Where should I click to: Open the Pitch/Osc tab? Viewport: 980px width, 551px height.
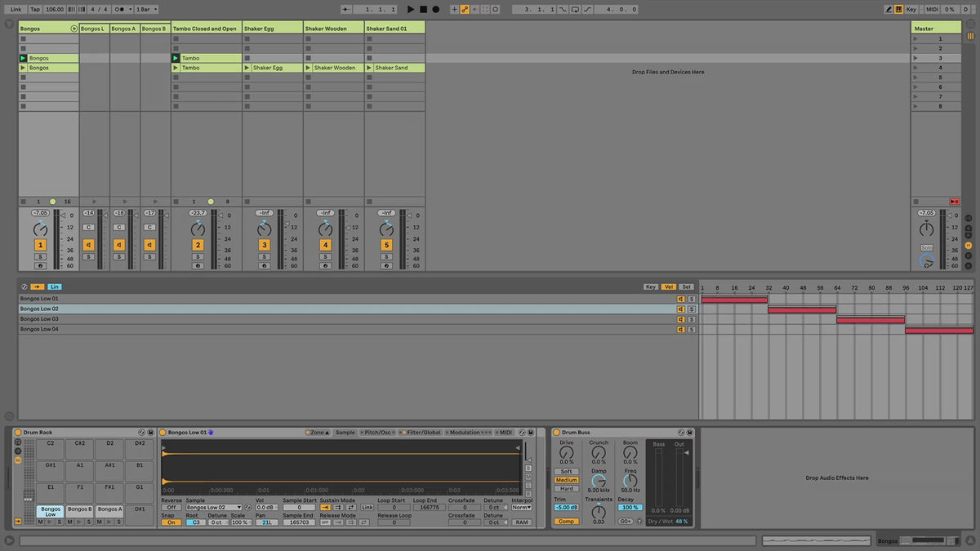[x=377, y=432]
